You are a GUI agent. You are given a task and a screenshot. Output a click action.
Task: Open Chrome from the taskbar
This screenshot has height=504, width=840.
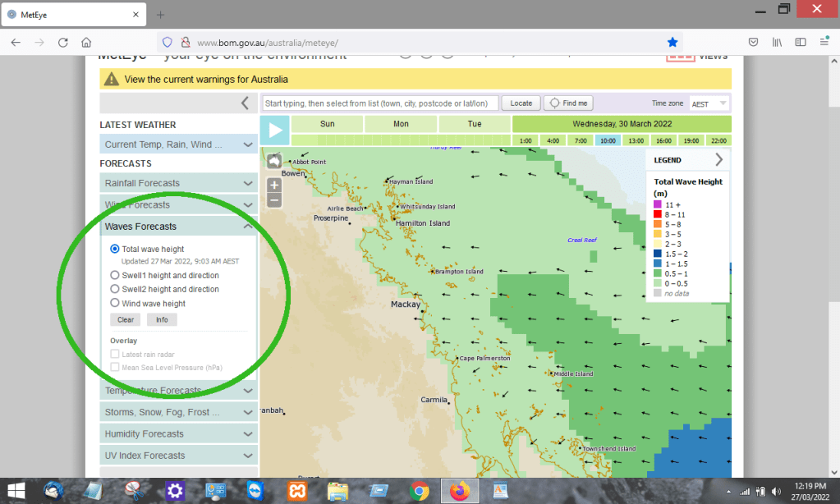tap(419, 491)
